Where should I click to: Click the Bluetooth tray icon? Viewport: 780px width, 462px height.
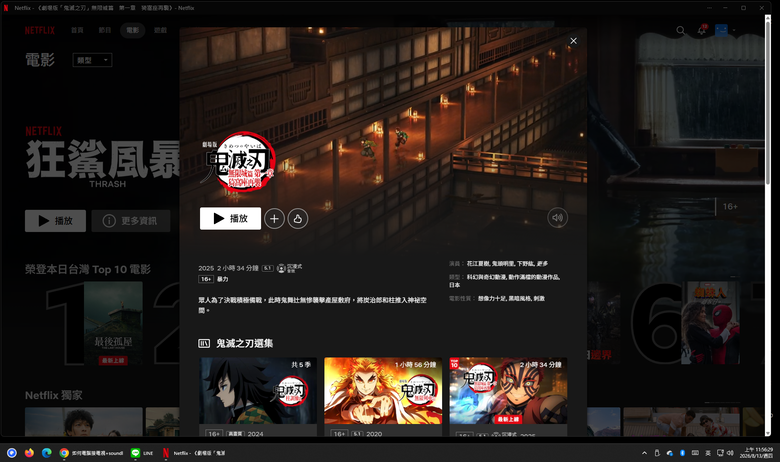682,453
